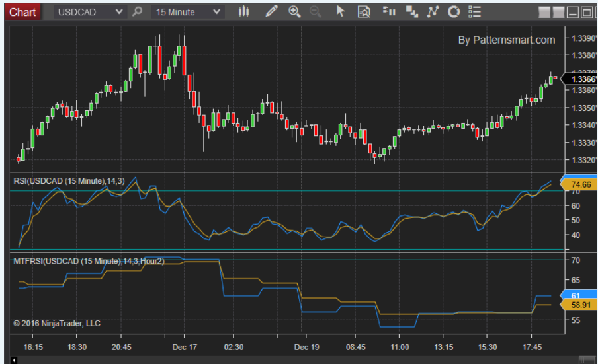Click the Zoom In magnifier
Image resolution: width=598 pixels, height=364 pixels.
coord(295,11)
